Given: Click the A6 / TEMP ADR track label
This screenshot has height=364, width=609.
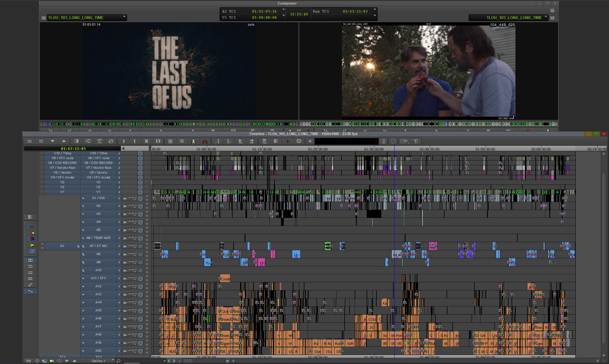Looking at the screenshot, I should [98, 238].
